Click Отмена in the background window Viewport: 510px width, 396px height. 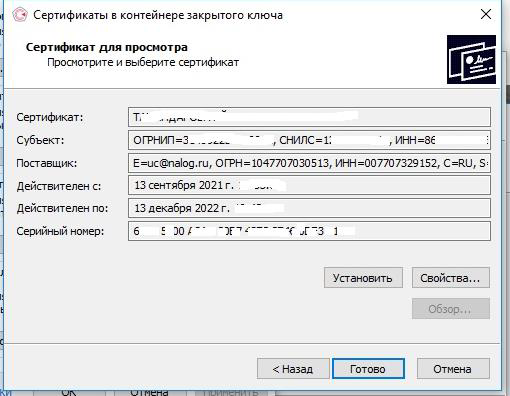149,392
